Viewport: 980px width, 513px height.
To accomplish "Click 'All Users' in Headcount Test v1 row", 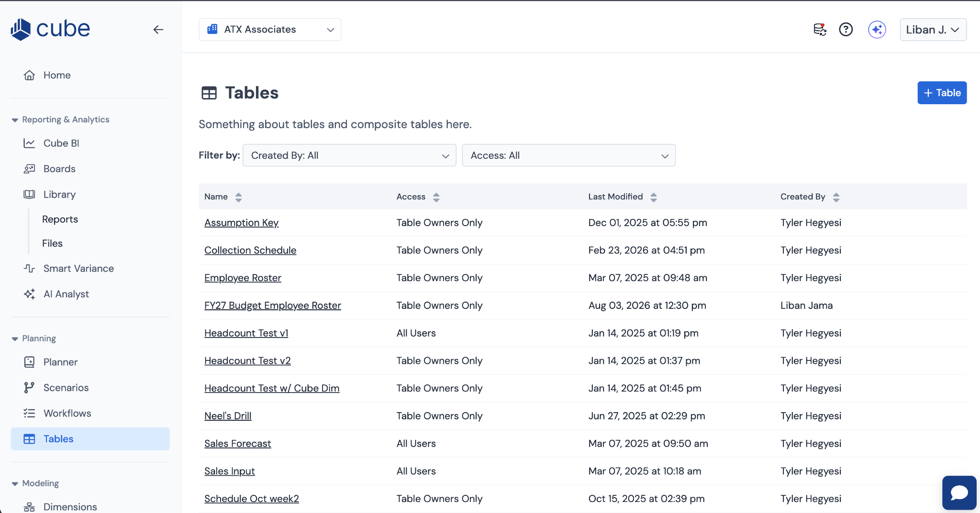I will pos(416,333).
